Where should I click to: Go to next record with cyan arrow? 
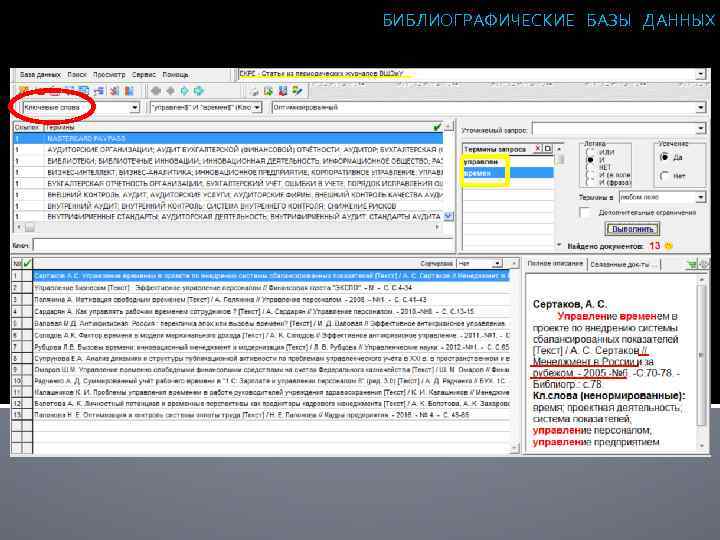pos(185,91)
